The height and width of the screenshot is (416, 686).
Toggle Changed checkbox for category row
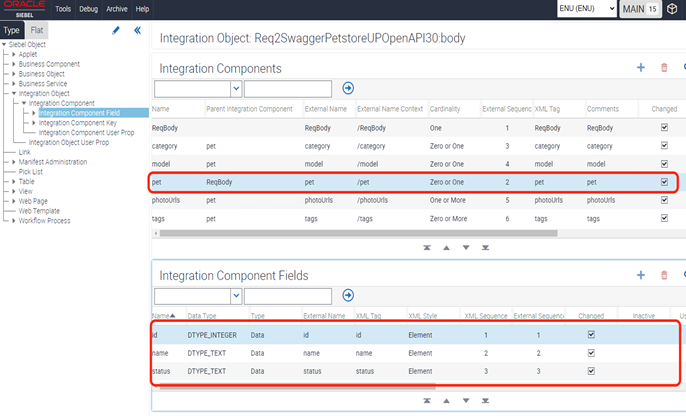coord(664,145)
